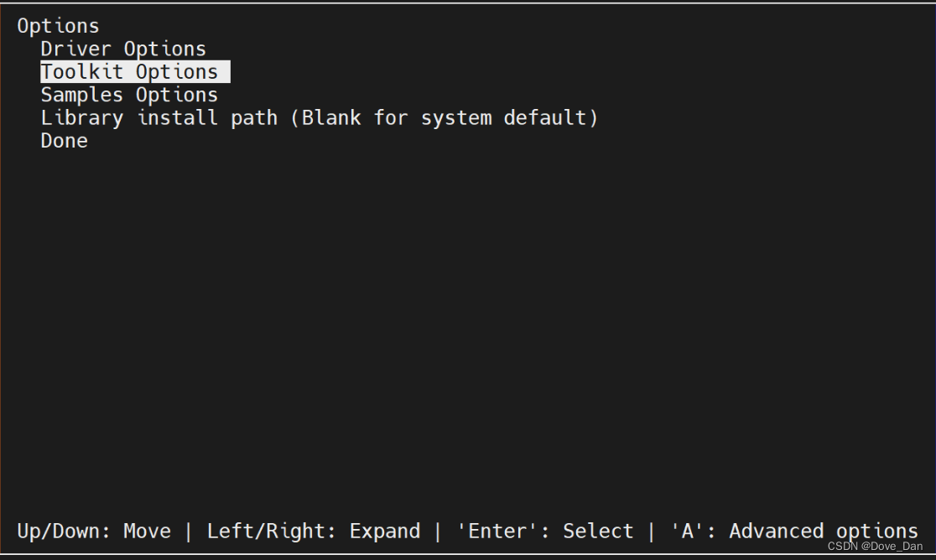This screenshot has width=936, height=560.
Task: Click Library install path entry
Action: click(319, 117)
